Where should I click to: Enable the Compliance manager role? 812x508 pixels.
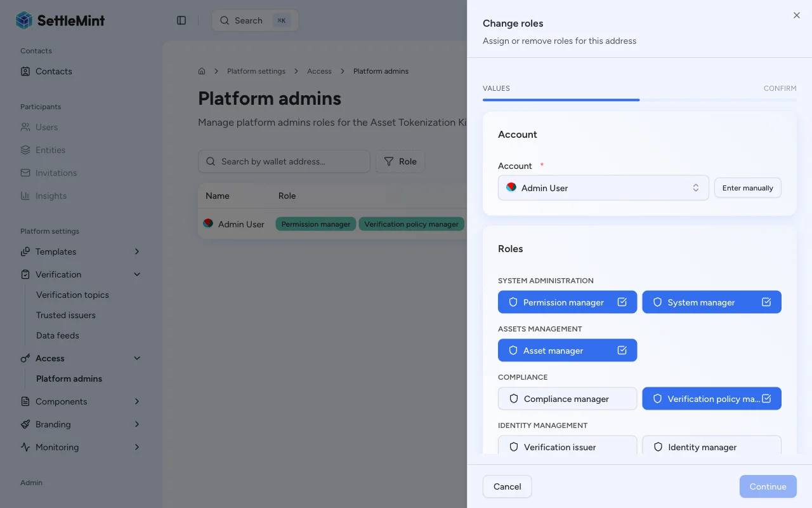click(567, 399)
